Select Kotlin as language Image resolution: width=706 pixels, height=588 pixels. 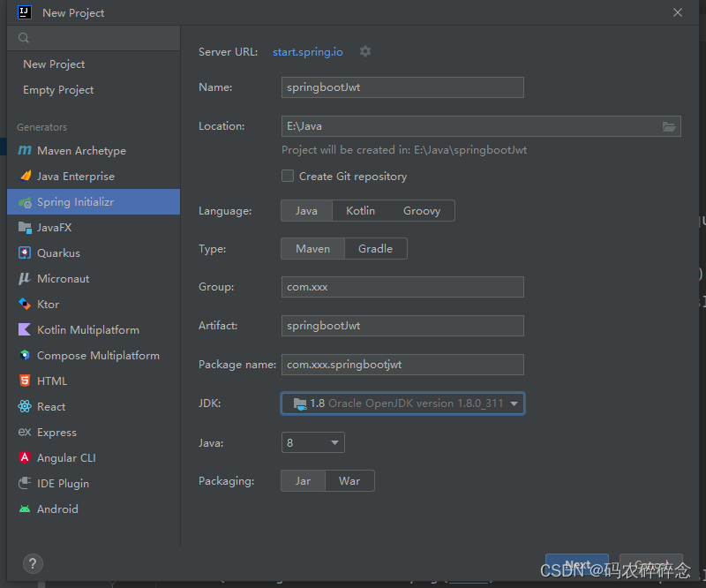[x=360, y=211]
